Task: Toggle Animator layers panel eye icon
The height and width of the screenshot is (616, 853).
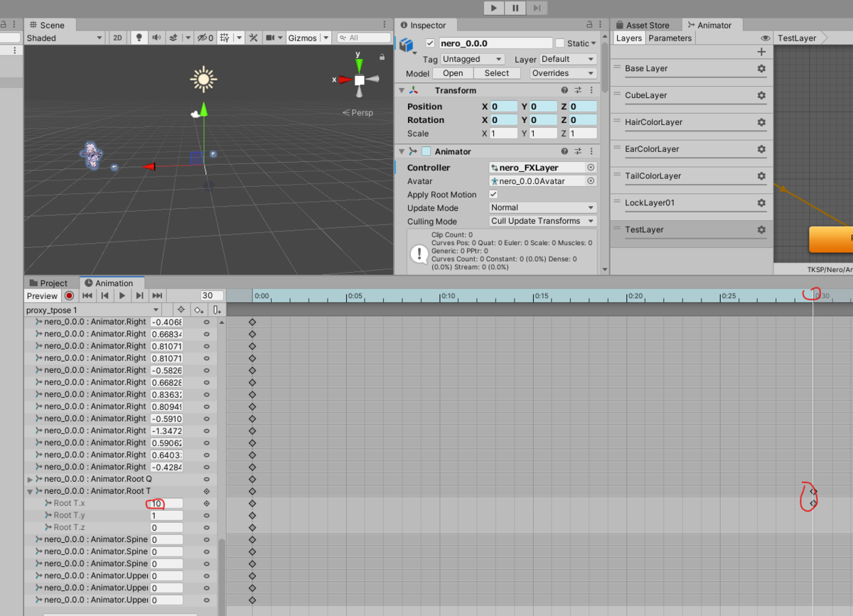Action: pos(765,38)
